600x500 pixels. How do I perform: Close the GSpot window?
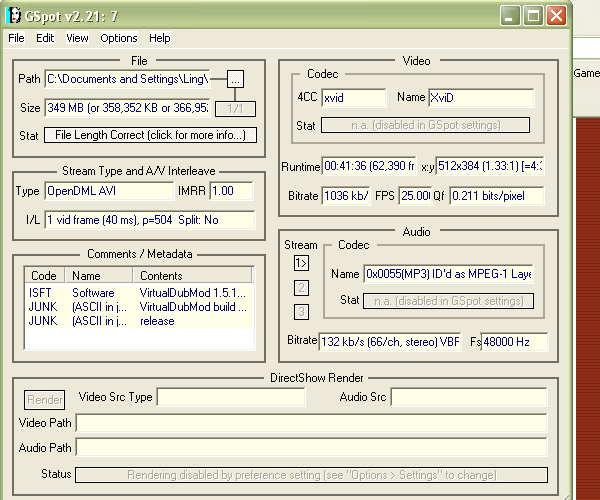click(x=556, y=16)
